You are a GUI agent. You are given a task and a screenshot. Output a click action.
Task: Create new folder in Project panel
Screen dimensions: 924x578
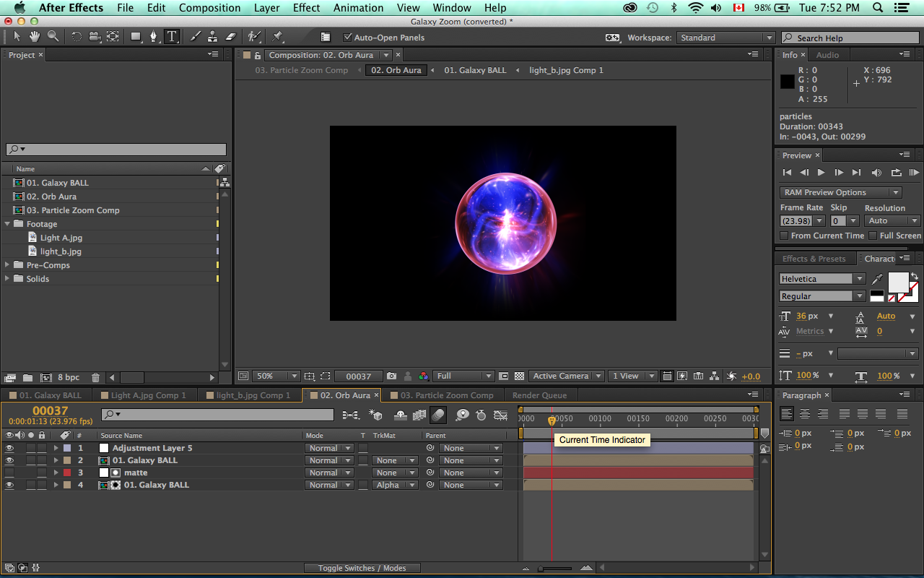pos(27,377)
